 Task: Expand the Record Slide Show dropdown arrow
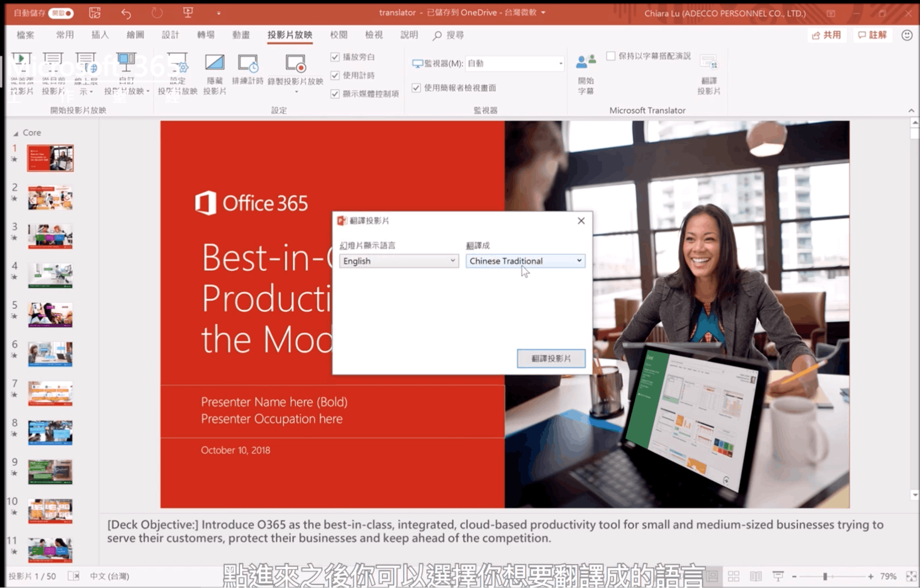pyautogui.click(x=296, y=92)
